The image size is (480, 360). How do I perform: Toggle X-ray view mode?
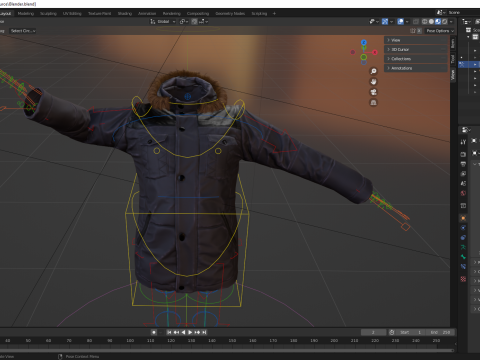point(416,22)
